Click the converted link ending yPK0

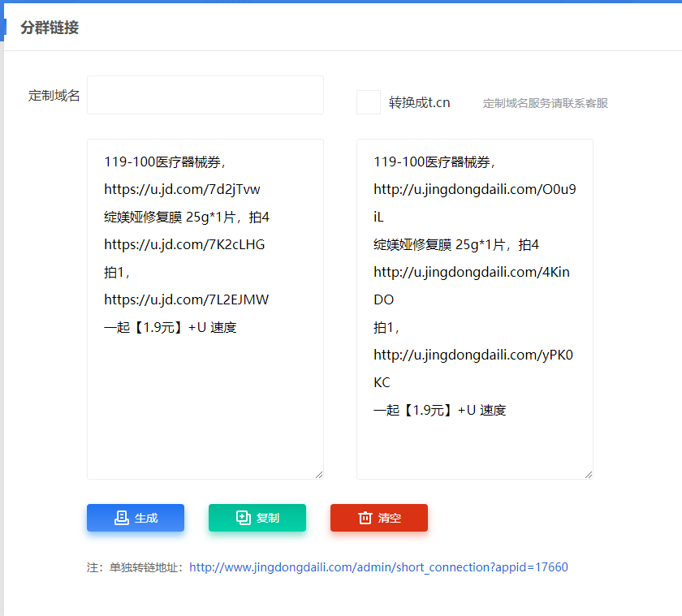point(473,355)
